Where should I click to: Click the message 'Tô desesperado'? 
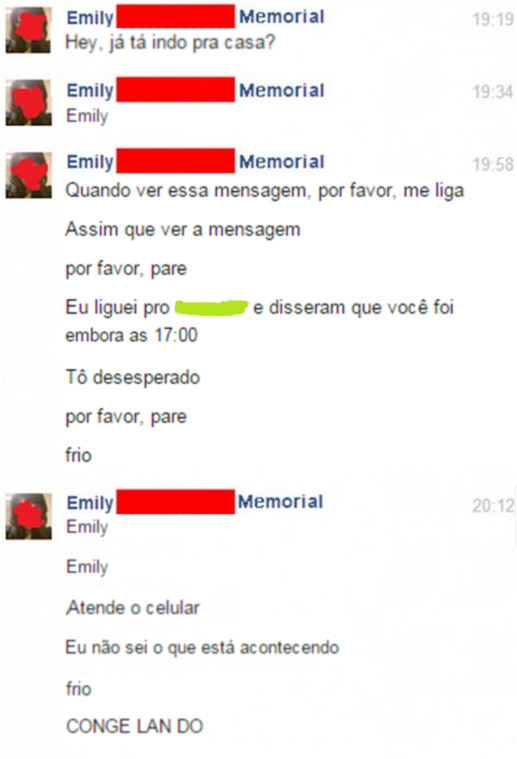click(x=133, y=377)
